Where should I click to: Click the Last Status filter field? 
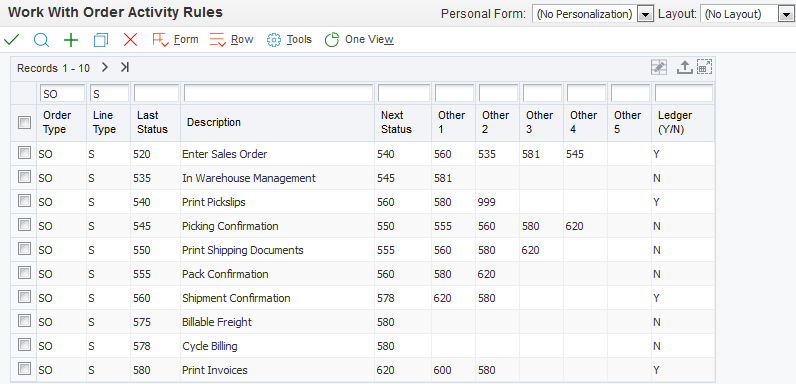[x=156, y=93]
